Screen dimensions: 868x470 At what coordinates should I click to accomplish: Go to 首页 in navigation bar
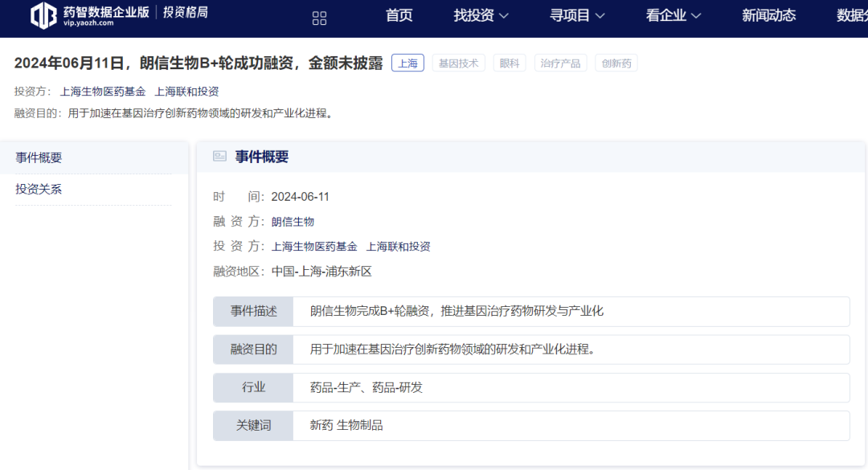(399, 15)
